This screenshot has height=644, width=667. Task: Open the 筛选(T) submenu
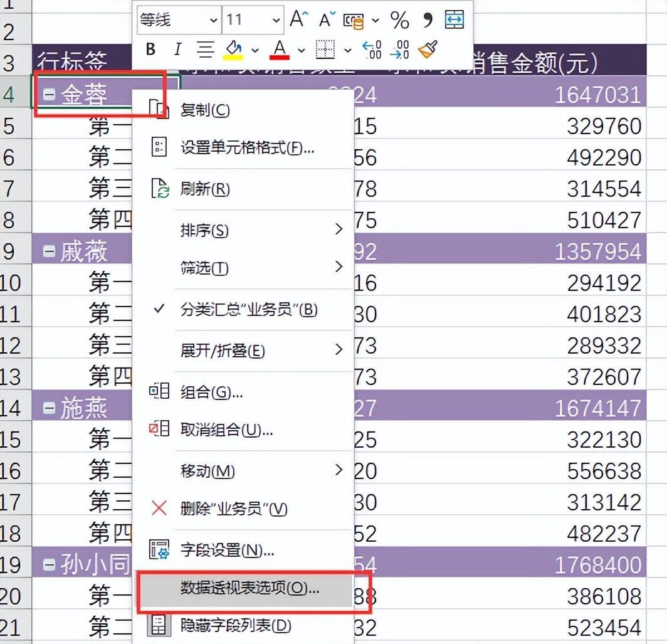pyautogui.click(x=243, y=267)
